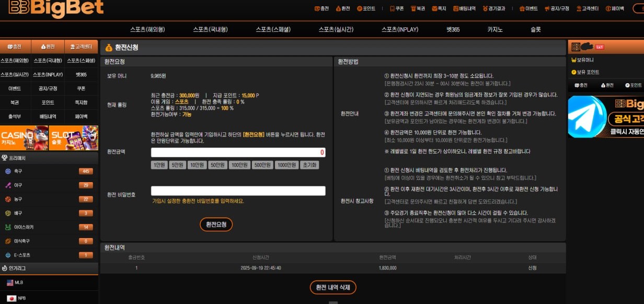Open 쪽지 envelope icon in the header

click(x=439, y=8)
